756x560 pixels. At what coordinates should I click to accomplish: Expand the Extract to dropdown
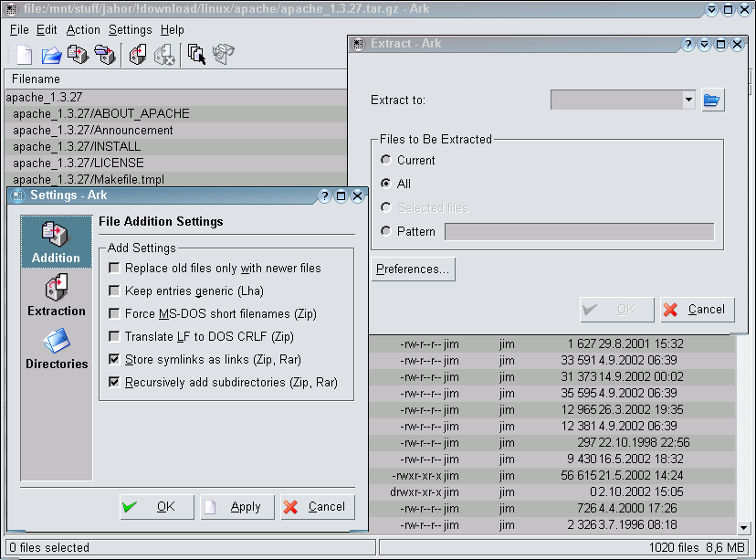pyautogui.click(x=688, y=100)
